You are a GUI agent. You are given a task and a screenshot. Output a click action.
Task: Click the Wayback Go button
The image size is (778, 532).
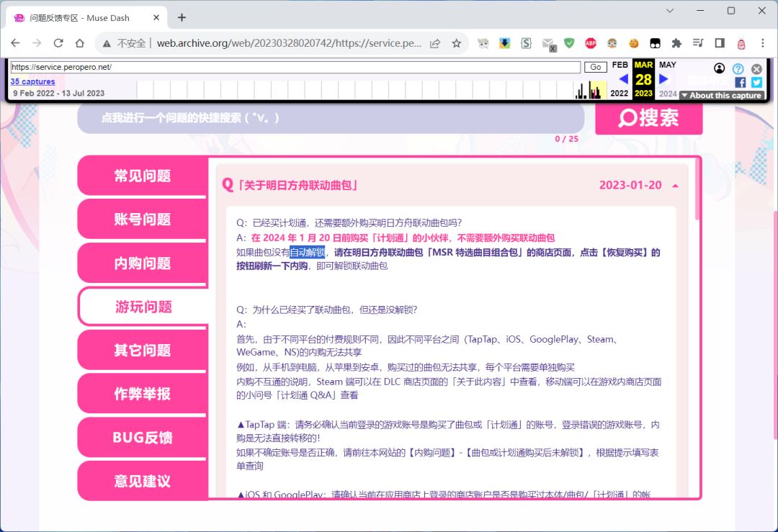coord(596,67)
